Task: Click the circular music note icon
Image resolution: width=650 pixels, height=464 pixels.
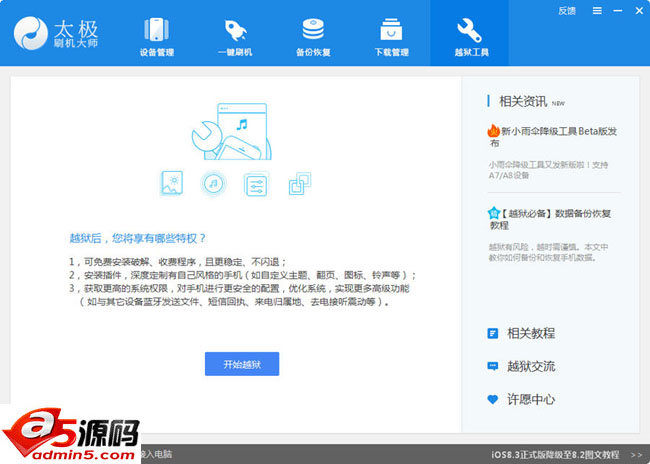Action: 212,183
